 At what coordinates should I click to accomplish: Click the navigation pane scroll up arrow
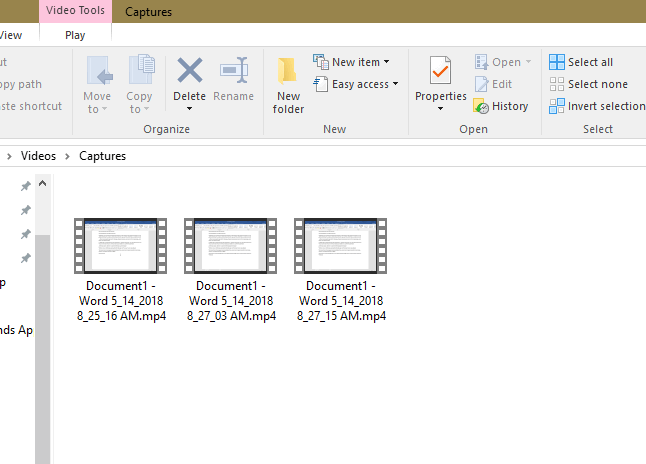42,183
